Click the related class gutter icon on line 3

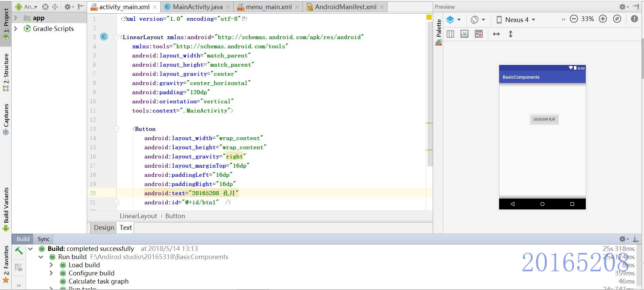(x=104, y=37)
